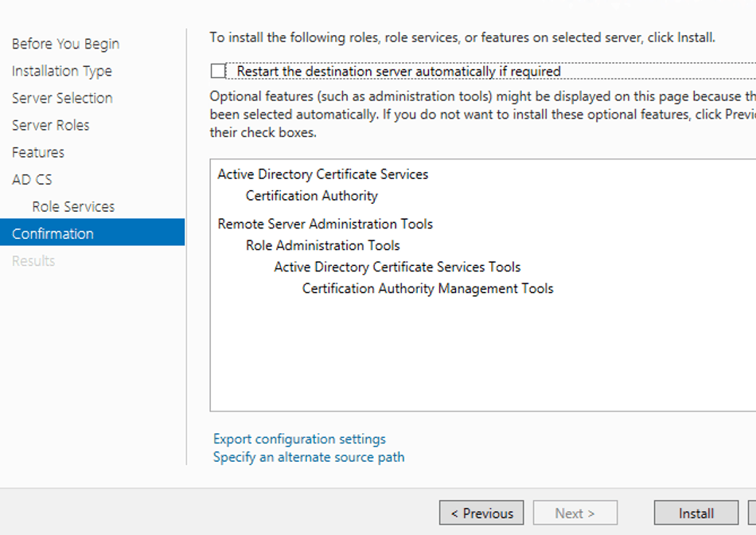Open Server Roles page

(51, 125)
